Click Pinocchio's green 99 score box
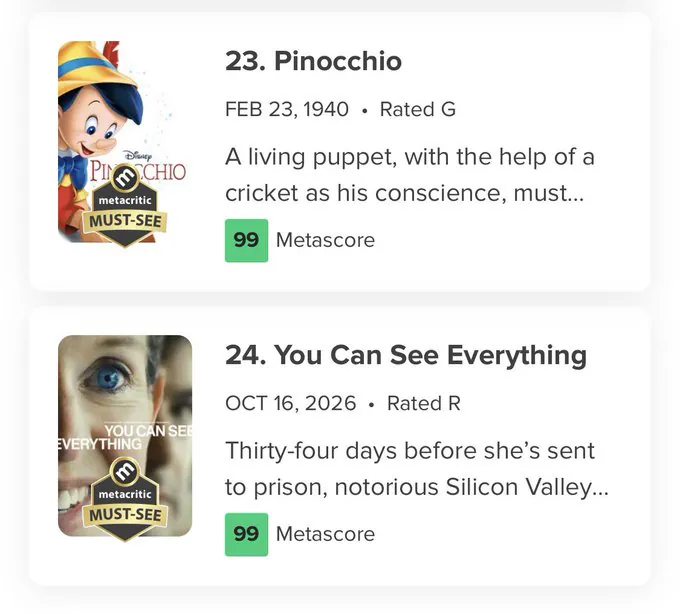This screenshot has height=614, width=680. click(x=246, y=240)
